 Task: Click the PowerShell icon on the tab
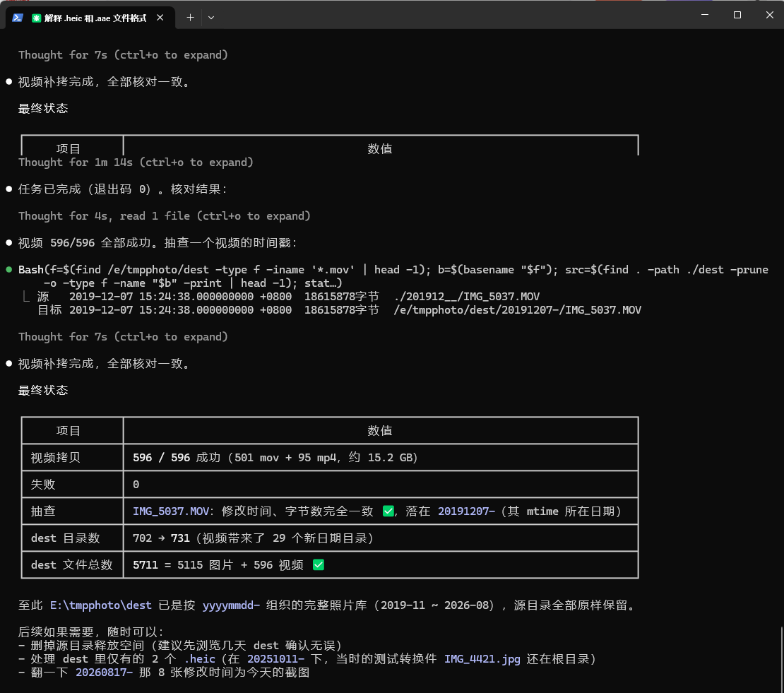click(18, 18)
